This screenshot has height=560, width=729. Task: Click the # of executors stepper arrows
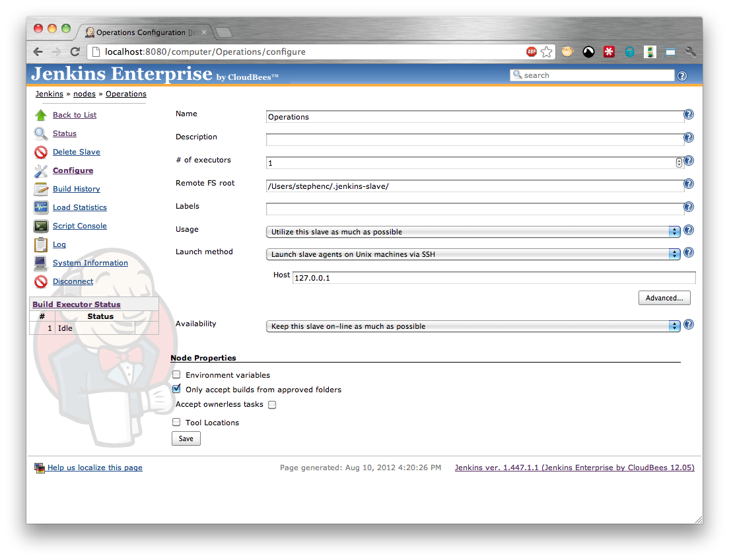click(679, 162)
